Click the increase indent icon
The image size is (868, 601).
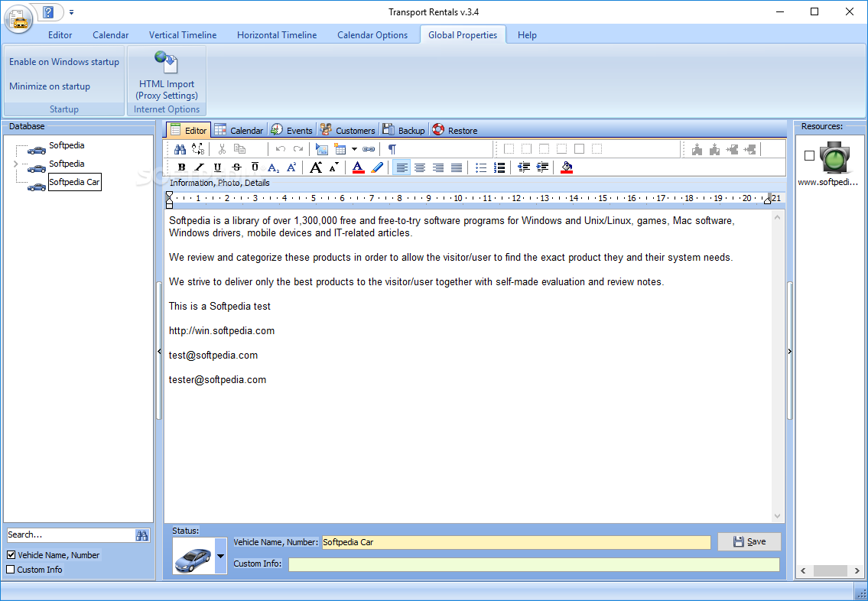[542, 167]
